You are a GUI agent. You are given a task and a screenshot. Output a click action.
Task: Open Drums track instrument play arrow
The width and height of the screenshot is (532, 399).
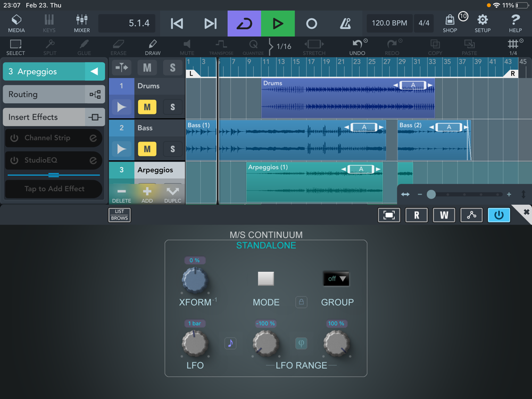[x=121, y=107]
